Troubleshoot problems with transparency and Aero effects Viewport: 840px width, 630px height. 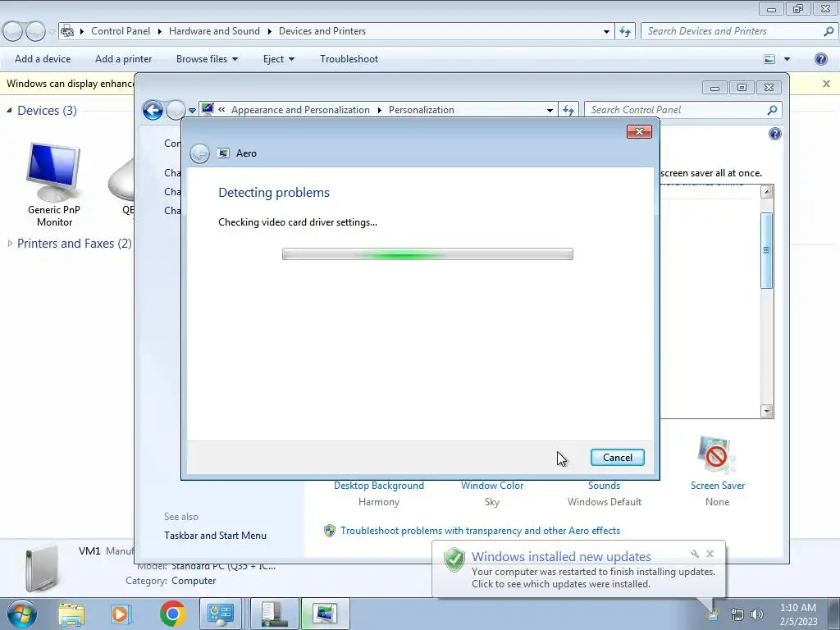tap(480, 531)
